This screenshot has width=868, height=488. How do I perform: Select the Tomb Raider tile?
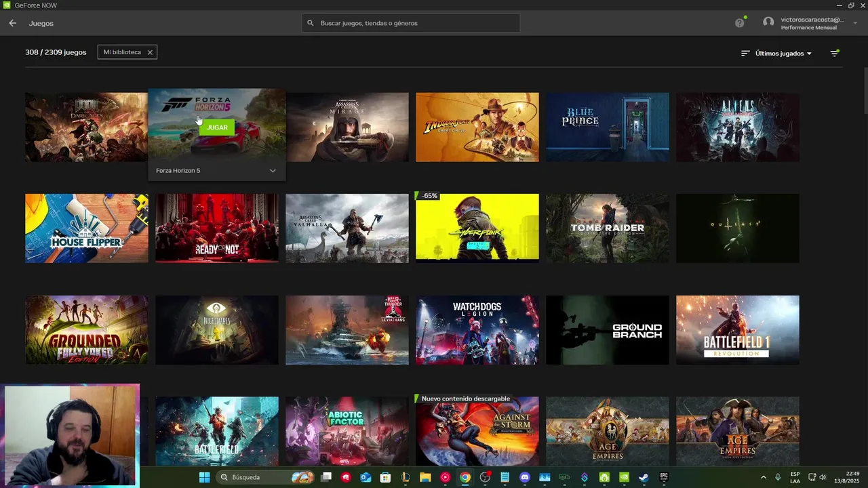point(608,228)
